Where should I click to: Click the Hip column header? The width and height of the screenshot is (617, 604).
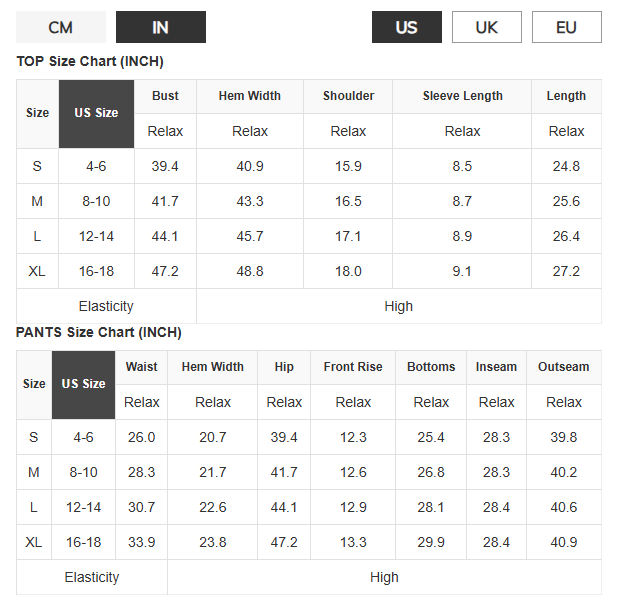tap(284, 367)
